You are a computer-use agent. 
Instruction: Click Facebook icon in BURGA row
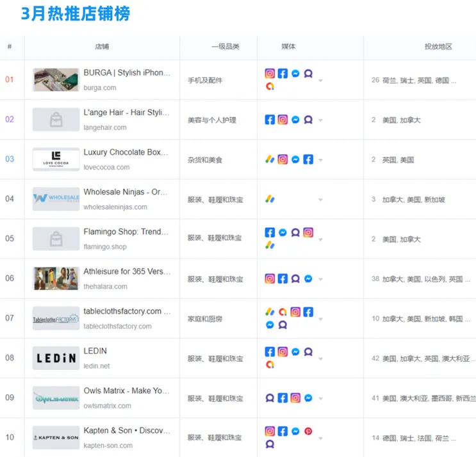pos(283,74)
